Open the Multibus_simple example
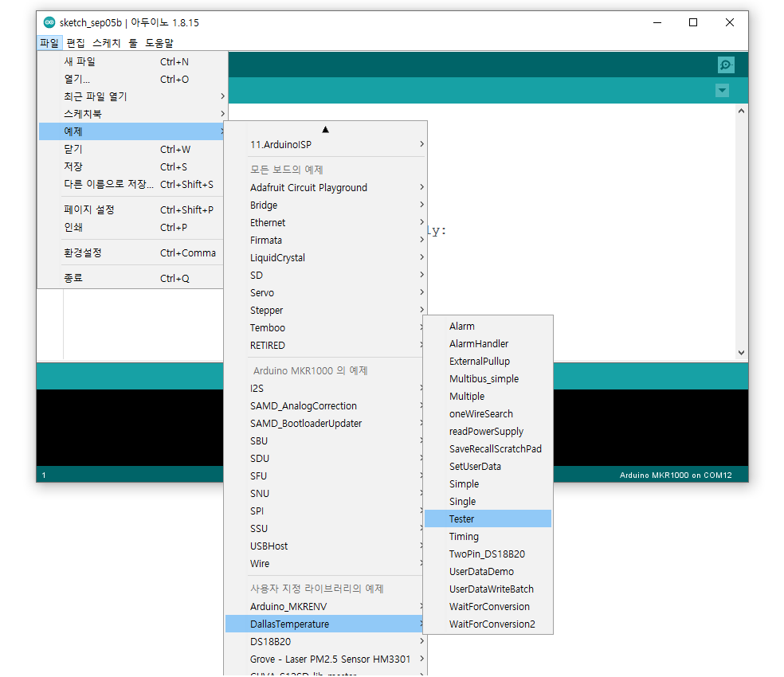Screen dimensions: 784x677 point(488,378)
